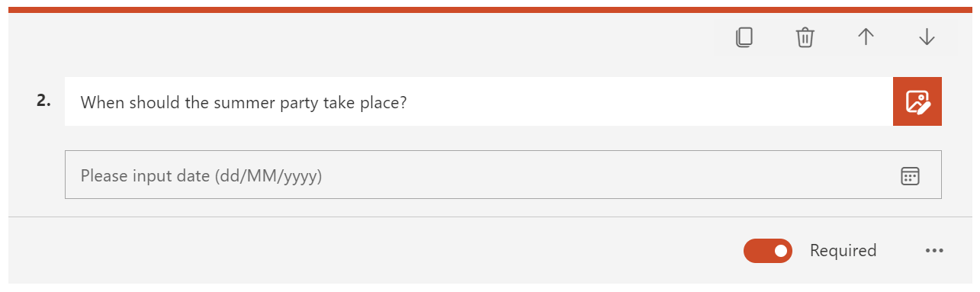Open the orange insert media icon
The image size is (980, 292).
(917, 101)
